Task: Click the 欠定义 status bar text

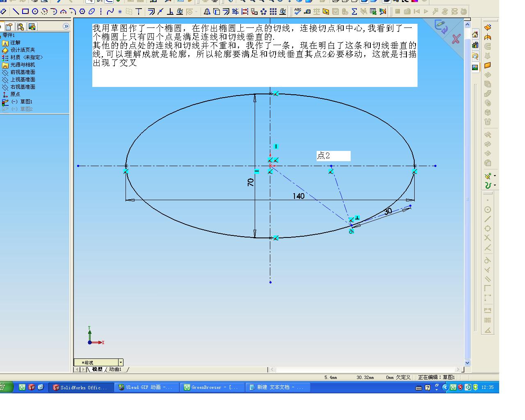Action: tap(403, 377)
